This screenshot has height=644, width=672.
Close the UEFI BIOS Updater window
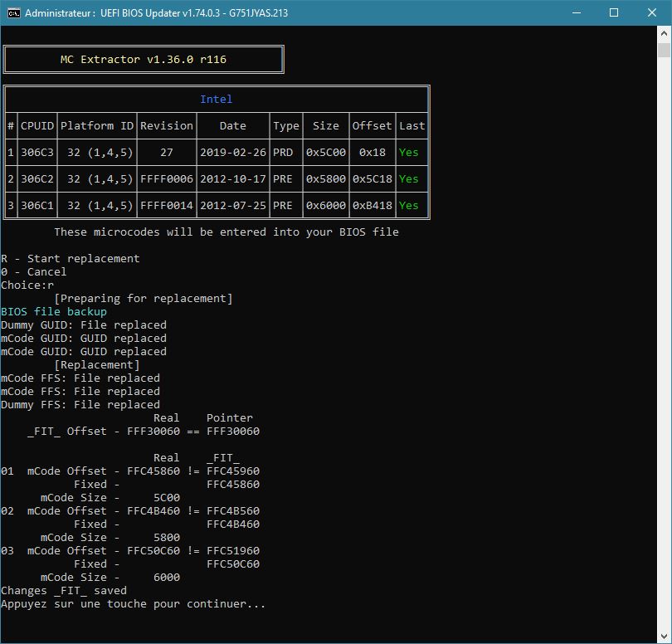pos(652,12)
